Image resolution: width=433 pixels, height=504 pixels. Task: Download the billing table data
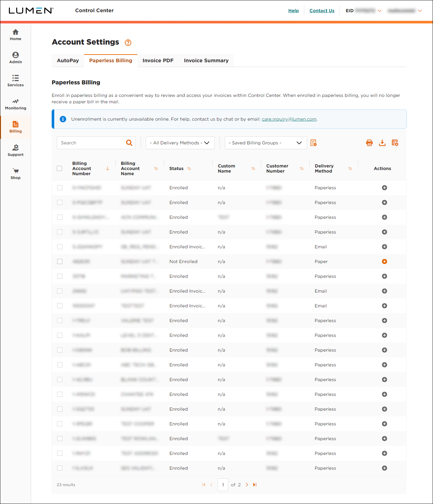point(382,143)
